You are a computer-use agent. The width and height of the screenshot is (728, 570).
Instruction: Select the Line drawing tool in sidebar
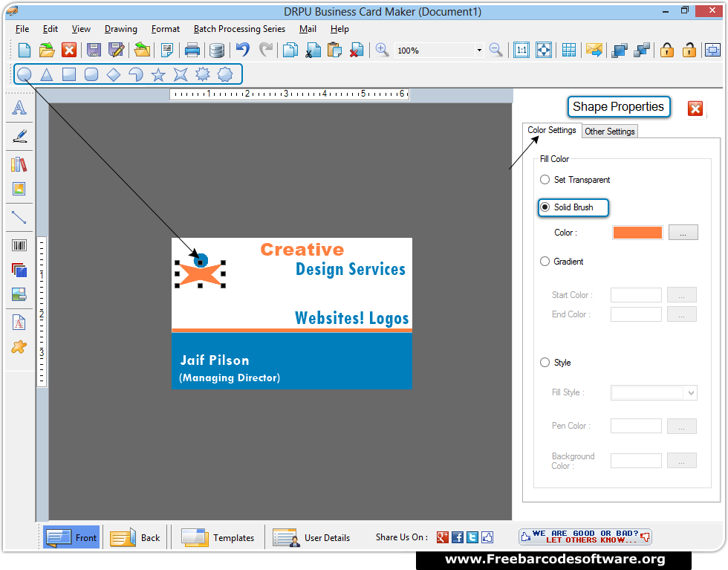click(19, 218)
